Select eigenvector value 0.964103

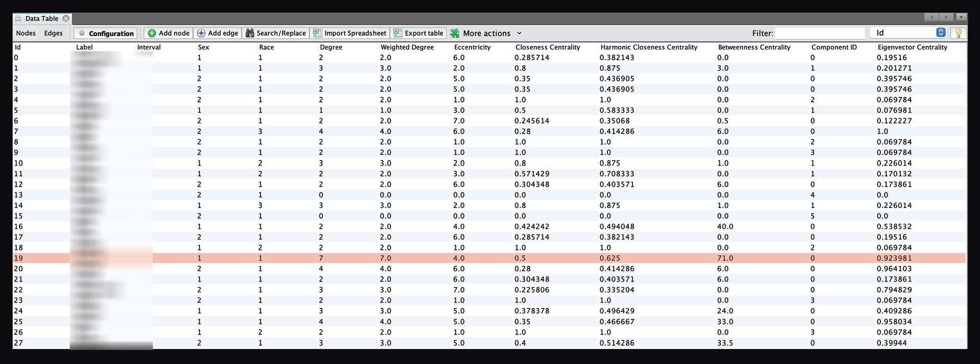(894, 269)
